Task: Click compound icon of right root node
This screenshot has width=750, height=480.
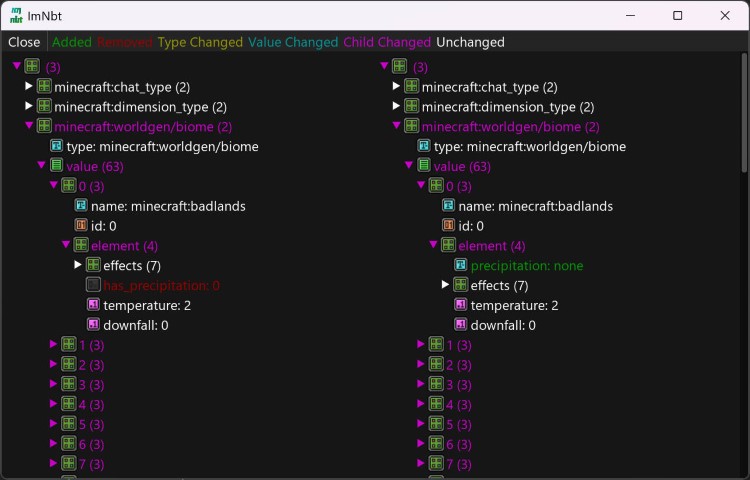Action: (x=400, y=66)
